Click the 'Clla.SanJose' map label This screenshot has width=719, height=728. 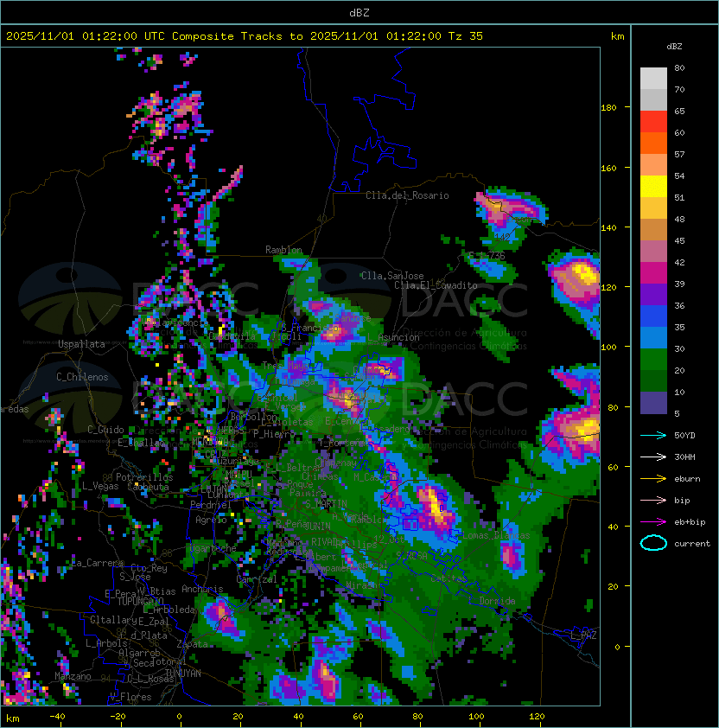point(392,276)
